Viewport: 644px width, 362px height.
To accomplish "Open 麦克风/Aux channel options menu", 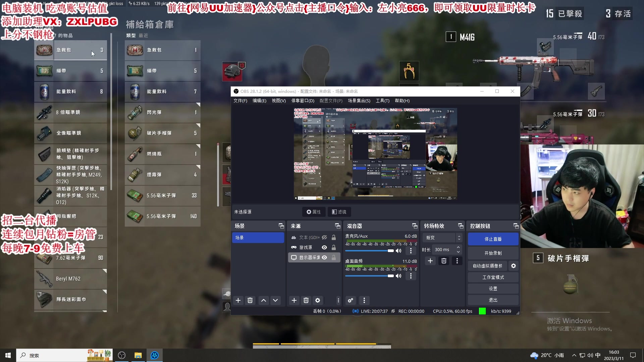I will pyautogui.click(x=411, y=251).
